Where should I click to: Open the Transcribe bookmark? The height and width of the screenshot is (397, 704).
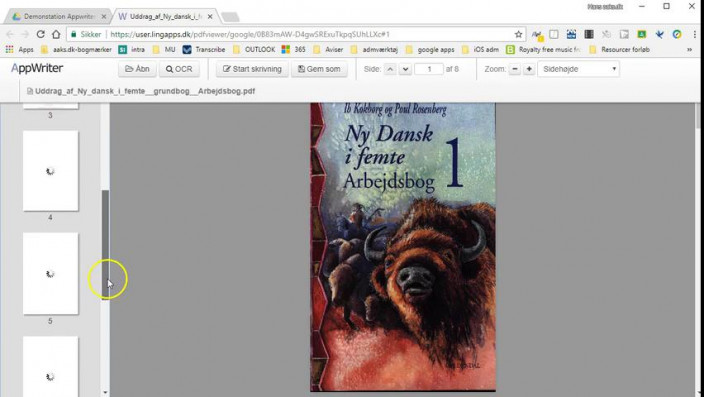(204, 49)
